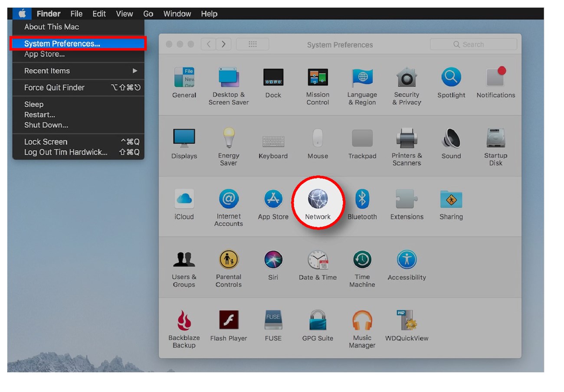564x392 pixels.
Task: Open Mission Control preferences
Action: coord(318,86)
